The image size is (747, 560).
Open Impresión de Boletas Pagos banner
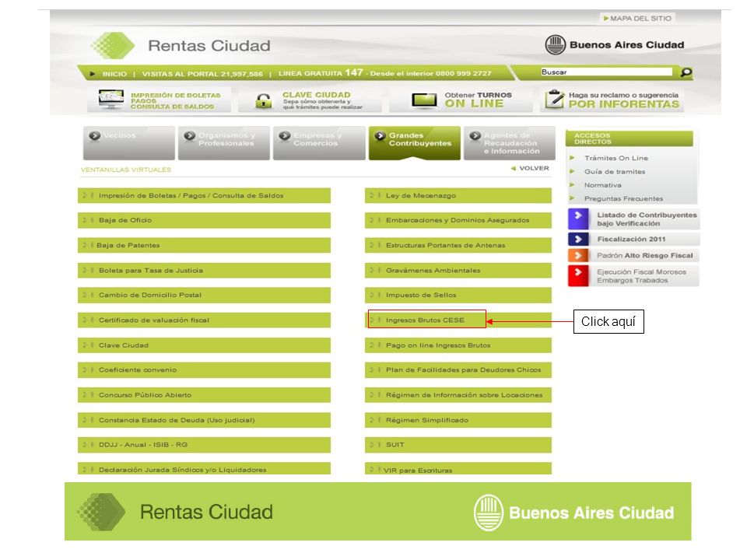pos(159,100)
